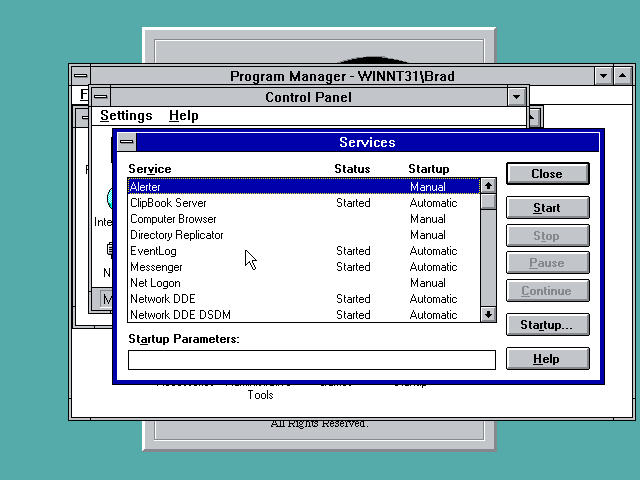
Task: Click the Startup Parameters text field
Action: coord(312,360)
